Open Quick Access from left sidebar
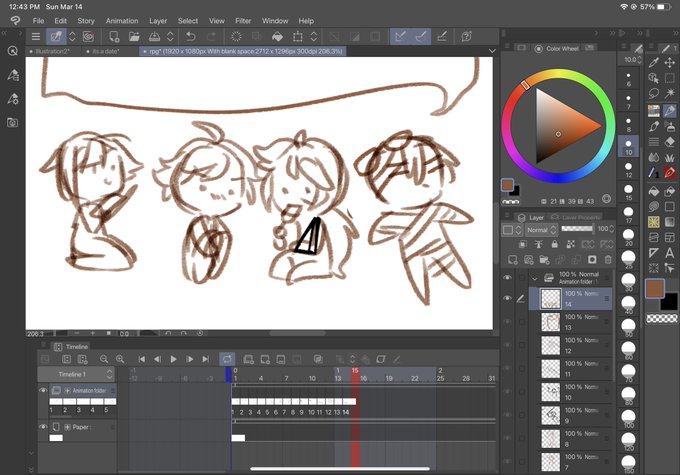This screenshot has width=680, height=475. [x=13, y=51]
